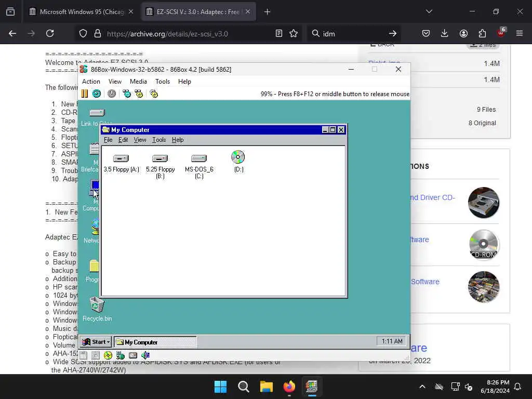Screen dimensions: 532x399
Task: Open Windows taskbar search
Action: [243, 387]
